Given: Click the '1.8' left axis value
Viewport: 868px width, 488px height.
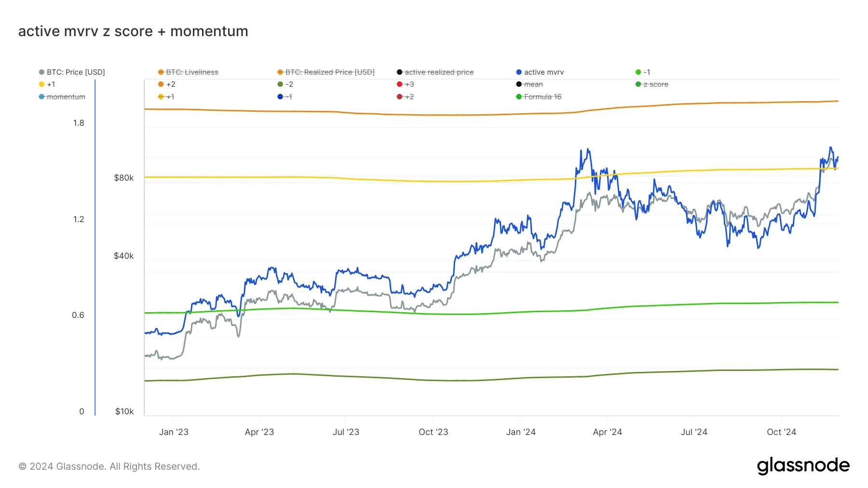Looking at the screenshot, I should coord(79,123).
